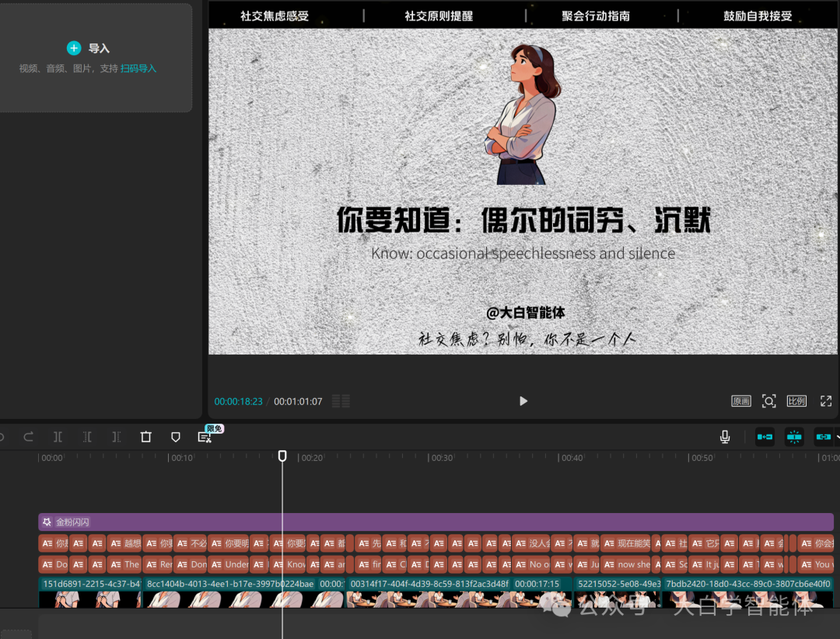The height and width of the screenshot is (639, 840).
Task: Click the current timecode 00:00:18:23
Action: 239,402
